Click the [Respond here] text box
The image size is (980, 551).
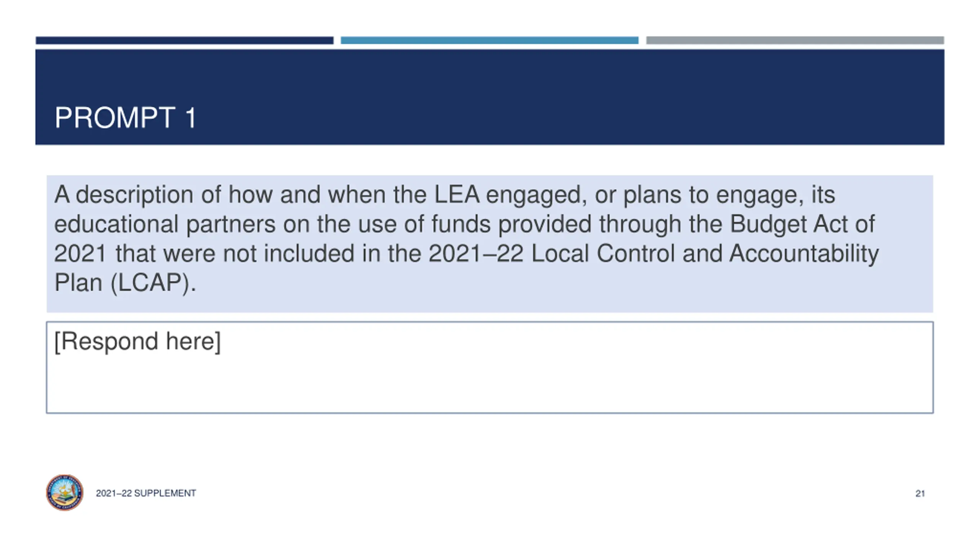click(x=490, y=367)
